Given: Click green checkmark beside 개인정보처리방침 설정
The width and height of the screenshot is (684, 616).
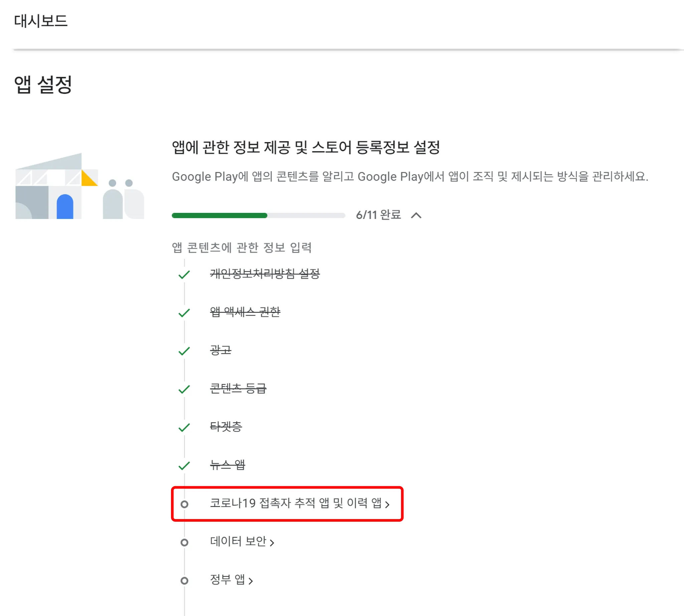Looking at the screenshot, I should coord(184,274).
